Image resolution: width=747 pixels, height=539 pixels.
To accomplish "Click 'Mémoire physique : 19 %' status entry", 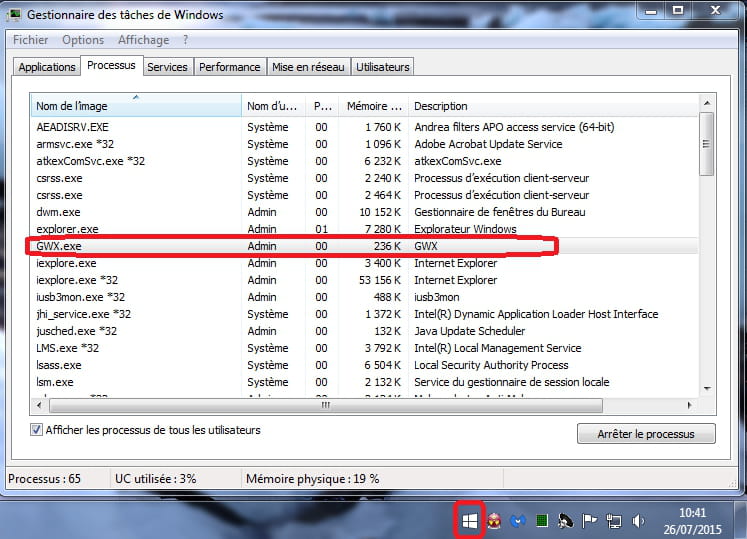I will tap(313, 478).
